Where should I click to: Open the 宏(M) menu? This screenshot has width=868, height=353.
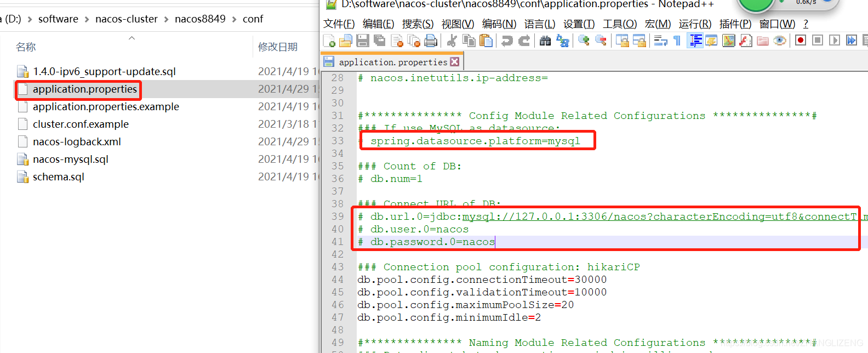click(x=658, y=24)
